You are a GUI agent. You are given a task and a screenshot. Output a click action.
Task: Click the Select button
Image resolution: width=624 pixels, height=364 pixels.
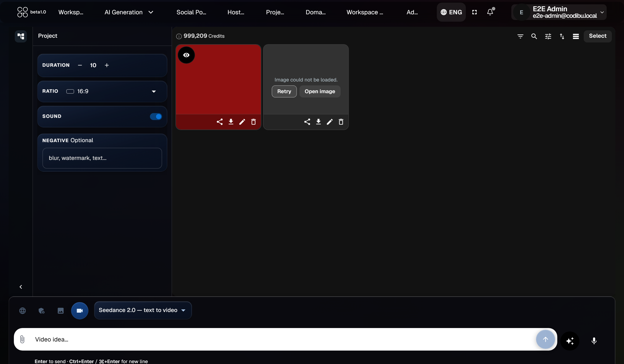coord(598,36)
